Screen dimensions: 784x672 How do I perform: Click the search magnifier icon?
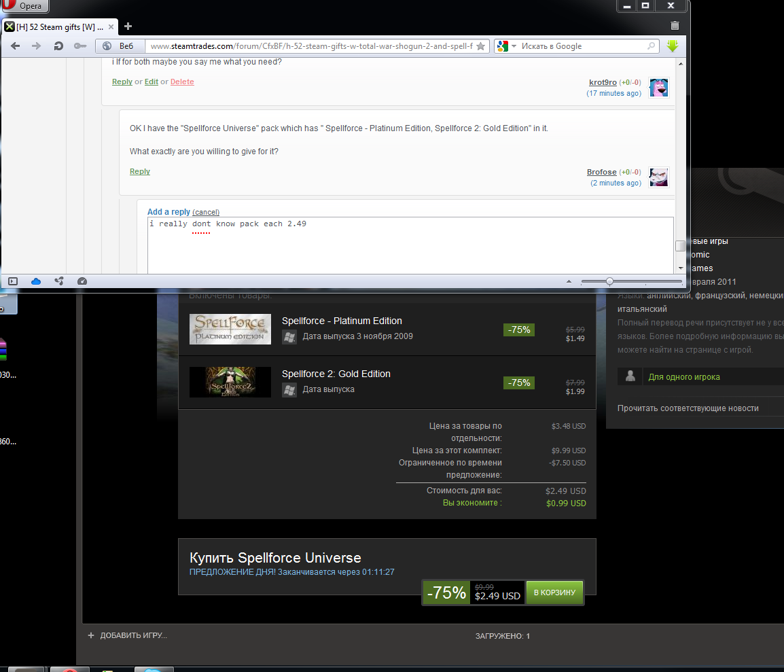(x=651, y=46)
